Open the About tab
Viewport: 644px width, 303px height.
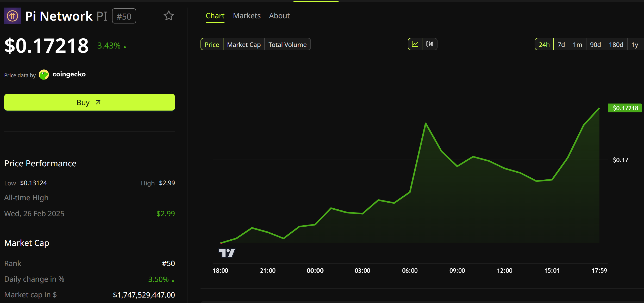coord(279,16)
